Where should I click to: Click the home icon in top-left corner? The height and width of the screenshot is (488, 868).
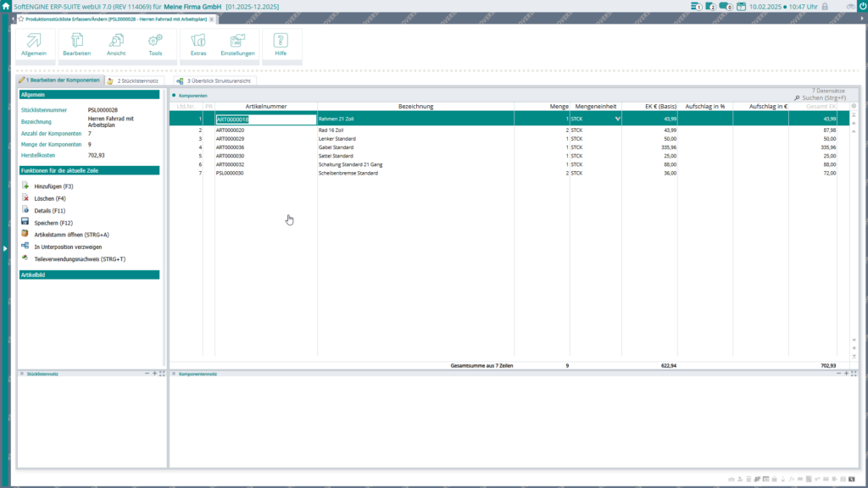tap(6, 6)
